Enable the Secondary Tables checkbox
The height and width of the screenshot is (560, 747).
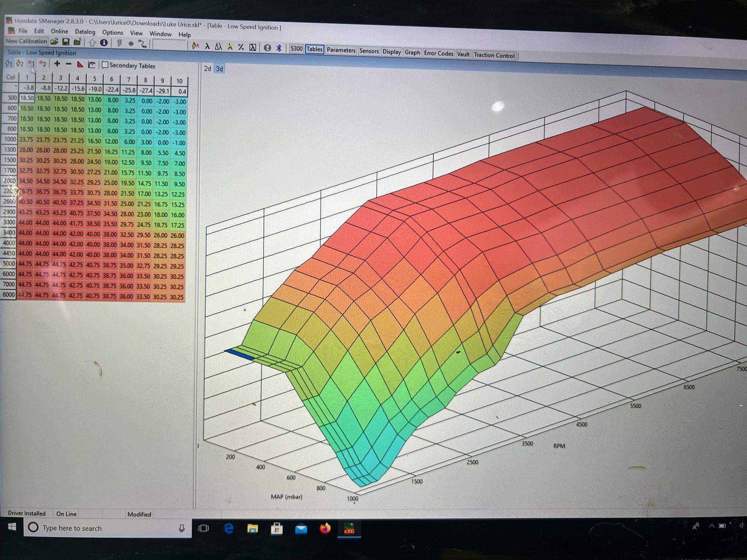tap(105, 65)
